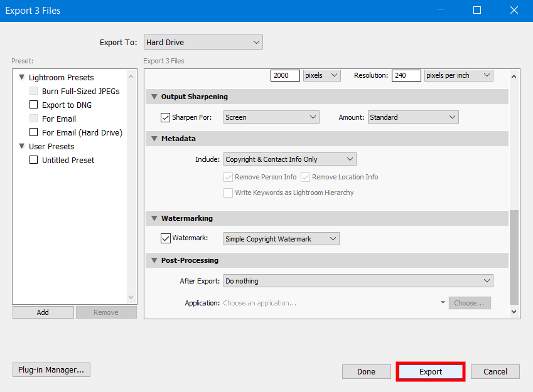Open the Metadata Include dropdown
This screenshot has height=392, width=533.
289,159
